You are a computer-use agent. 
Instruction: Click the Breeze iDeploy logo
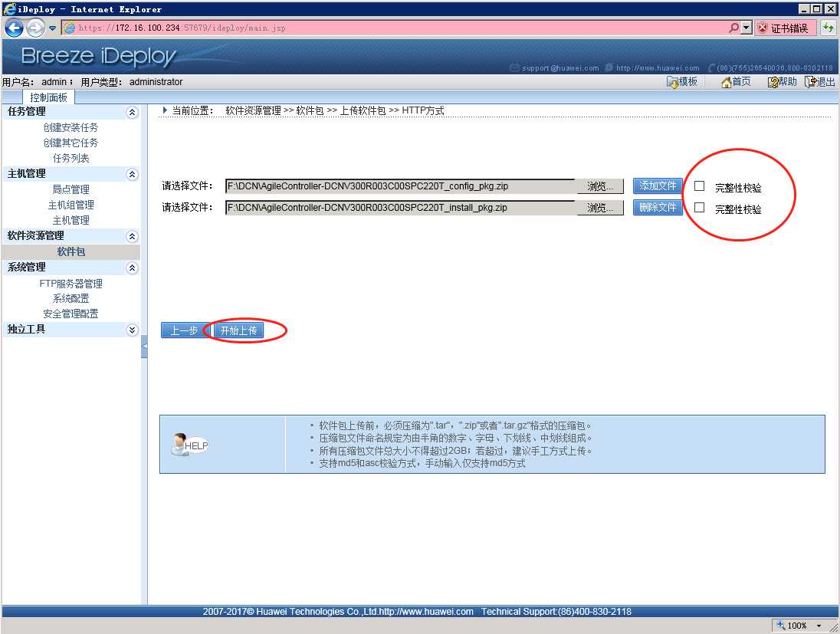98,56
